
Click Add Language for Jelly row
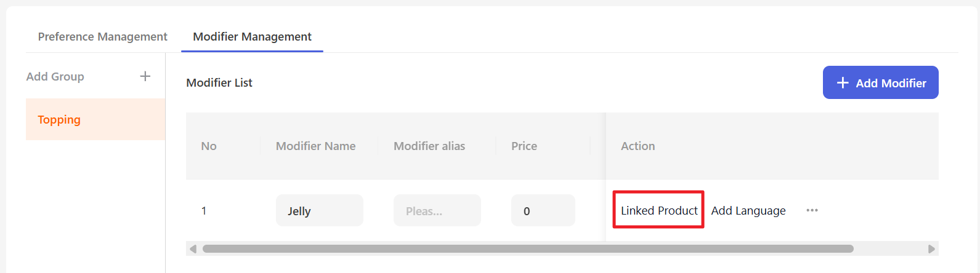click(748, 210)
